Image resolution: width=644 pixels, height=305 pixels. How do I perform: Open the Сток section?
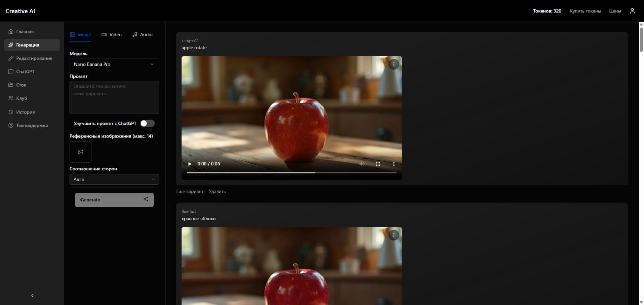point(32,85)
